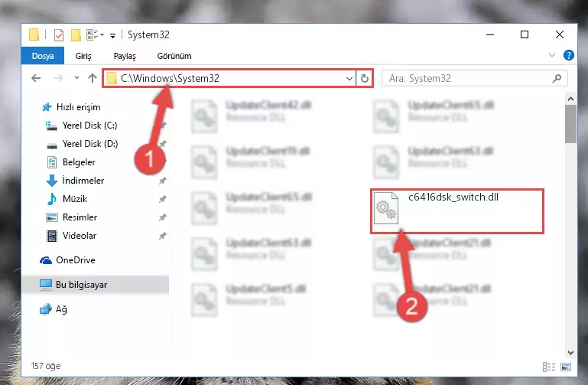Image resolution: width=588 pixels, height=385 pixels.
Task: Refresh the System32 folder view
Action: [x=365, y=78]
